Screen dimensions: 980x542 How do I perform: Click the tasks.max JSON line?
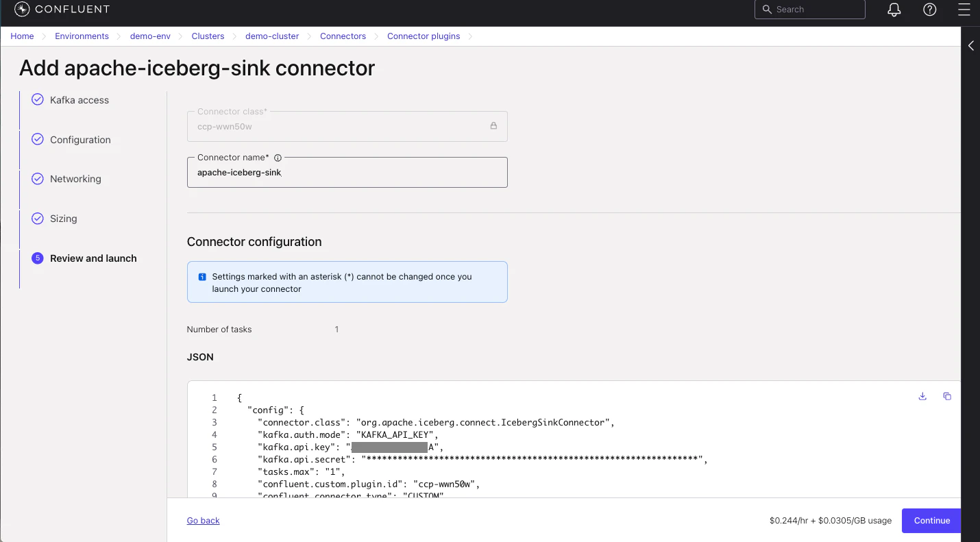(302, 472)
